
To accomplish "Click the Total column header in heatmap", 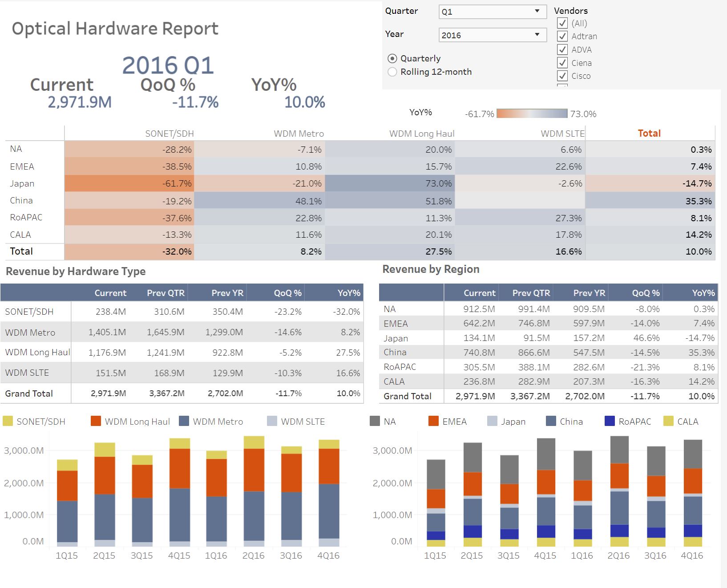I will (x=649, y=133).
